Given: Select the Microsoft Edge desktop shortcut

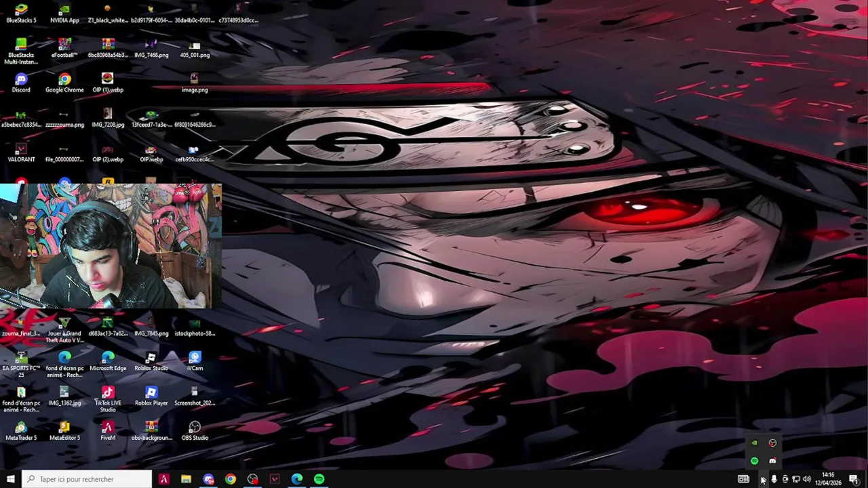Looking at the screenshot, I should [108, 361].
